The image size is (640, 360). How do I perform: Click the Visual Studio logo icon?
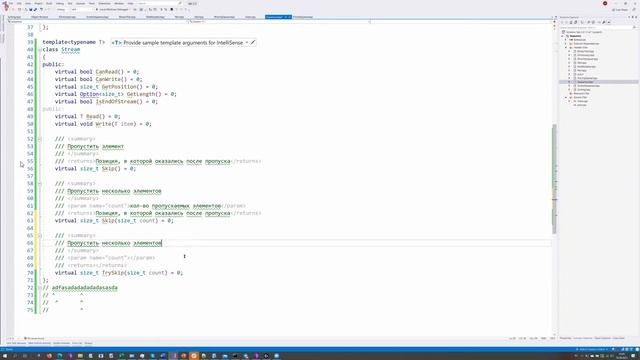tap(6, 5)
